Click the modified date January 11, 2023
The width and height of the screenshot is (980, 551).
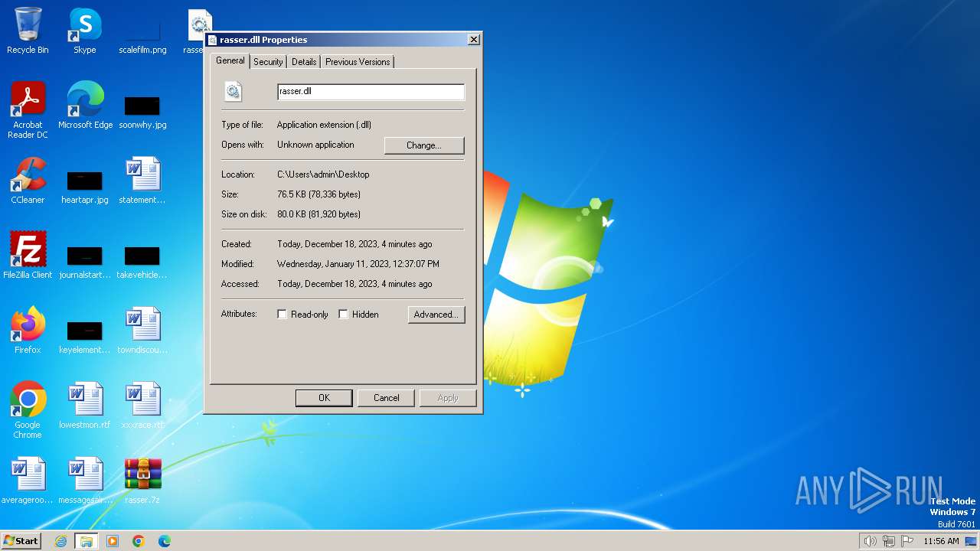point(358,264)
